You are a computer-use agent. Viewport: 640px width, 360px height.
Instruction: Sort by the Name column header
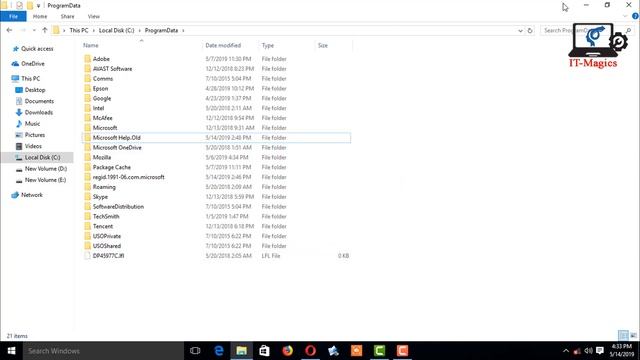tap(91, 45)
